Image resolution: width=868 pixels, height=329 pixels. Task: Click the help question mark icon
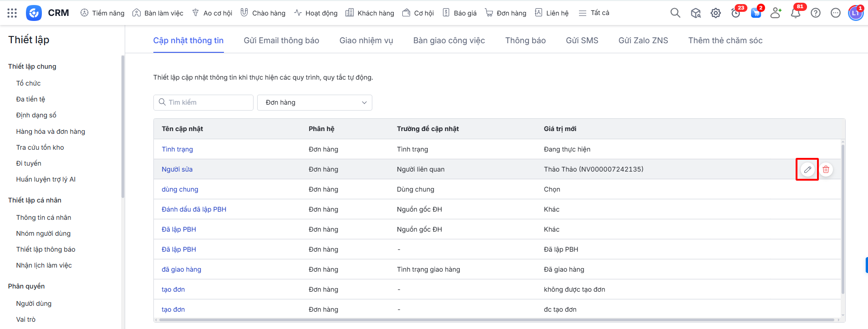[x=815, y=13]
